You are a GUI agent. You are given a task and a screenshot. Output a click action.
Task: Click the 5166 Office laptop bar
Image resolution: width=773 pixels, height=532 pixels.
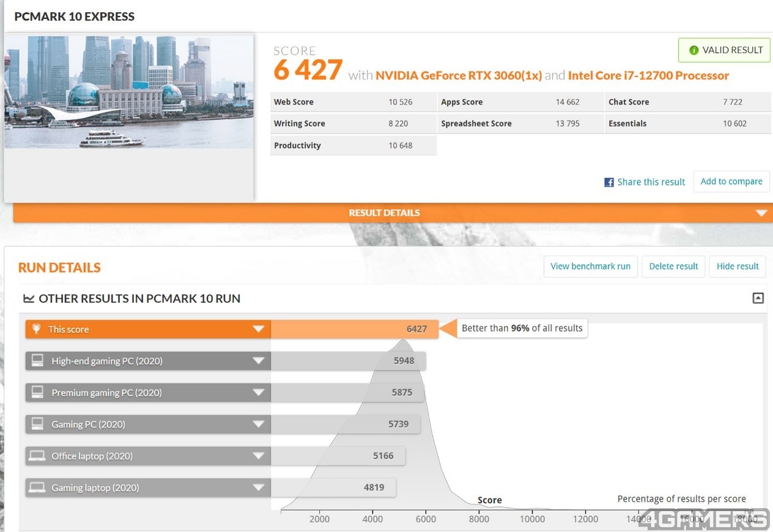pyautogui.click(x=338, y=456)
